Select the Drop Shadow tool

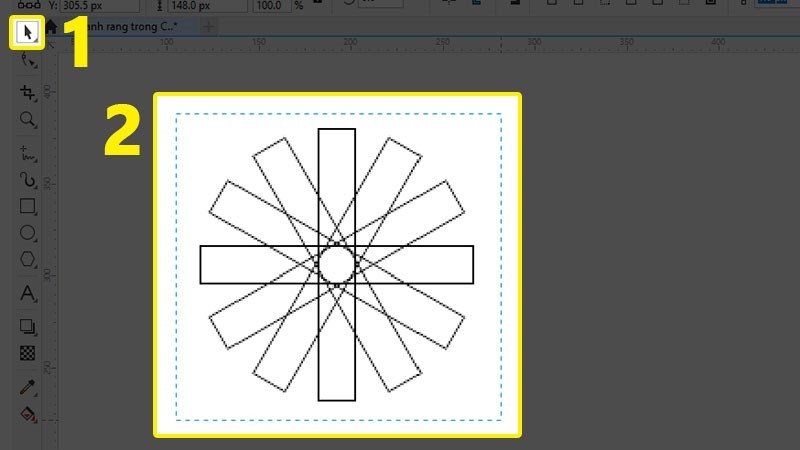coord(27,327)
